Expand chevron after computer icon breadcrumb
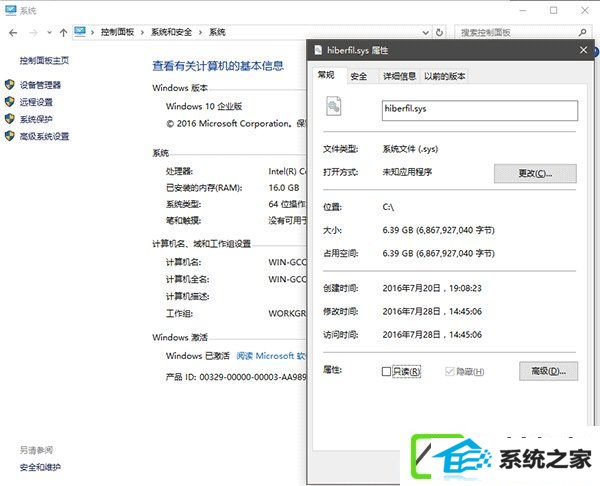Viewport: 600px width, 486px height. 92,33
